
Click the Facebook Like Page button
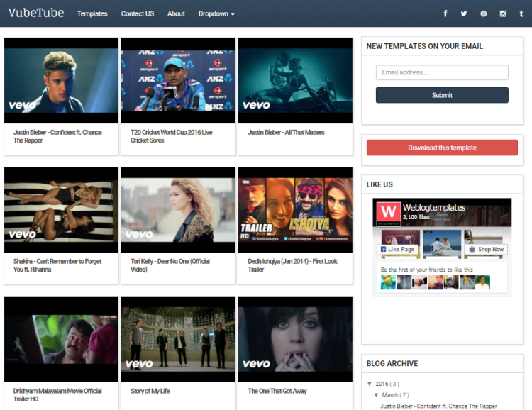pos(397,249)
